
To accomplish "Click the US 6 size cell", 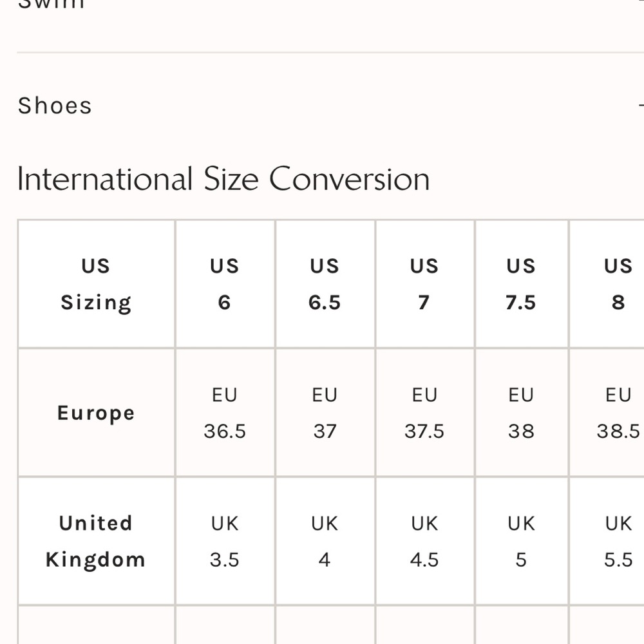I will [x=224, y=284].
